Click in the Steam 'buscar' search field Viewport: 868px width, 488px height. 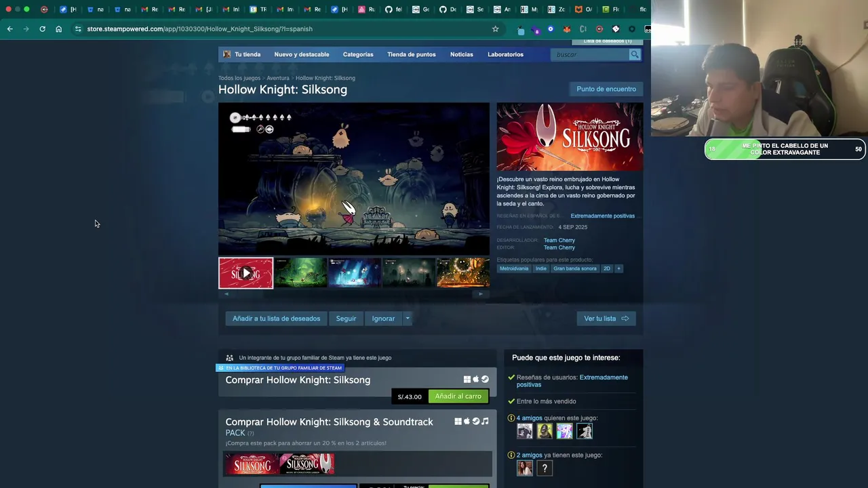point(589,54)
